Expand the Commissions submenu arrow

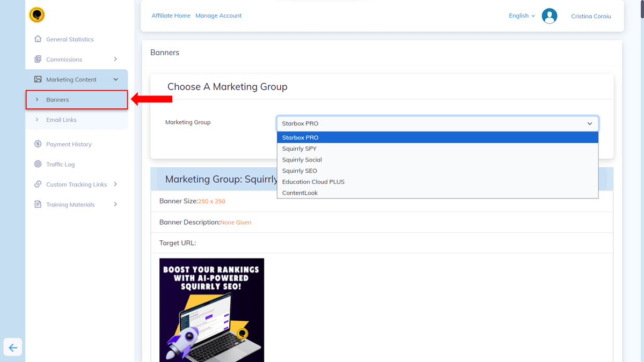[x=115, y=59]
